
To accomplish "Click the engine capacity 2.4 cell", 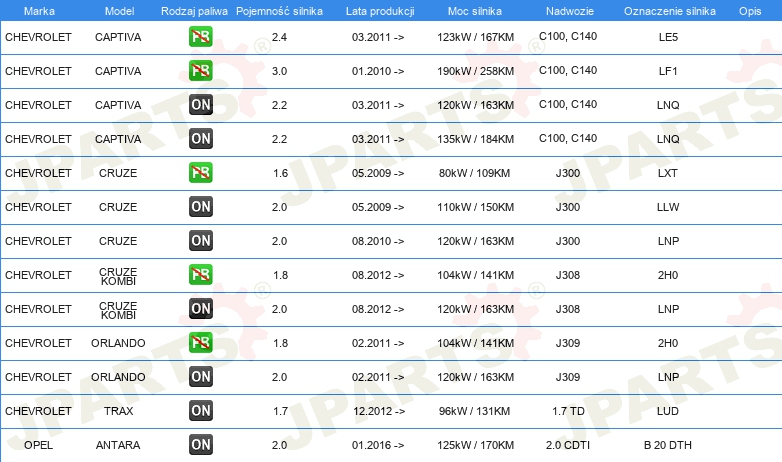I will click(x=279, y=37).
